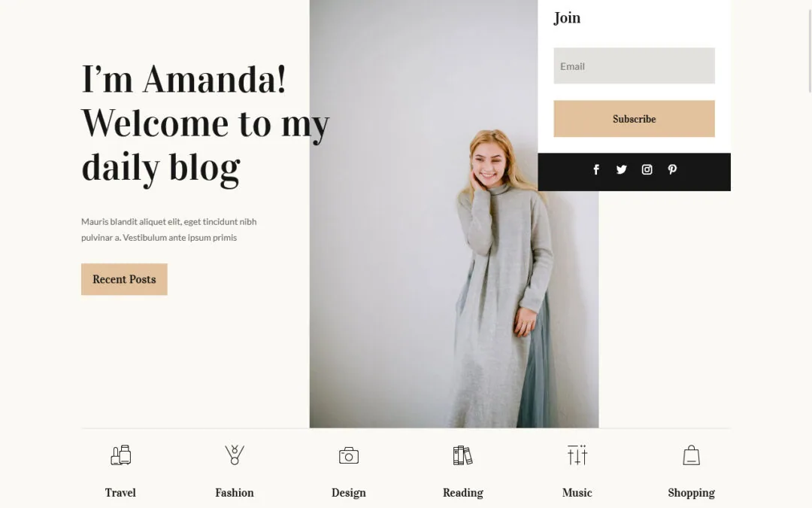Image resolution: width=812 pixels, height=508 pixels.
Task: Open the Shopping category link
Action: (x=692, y=492)
